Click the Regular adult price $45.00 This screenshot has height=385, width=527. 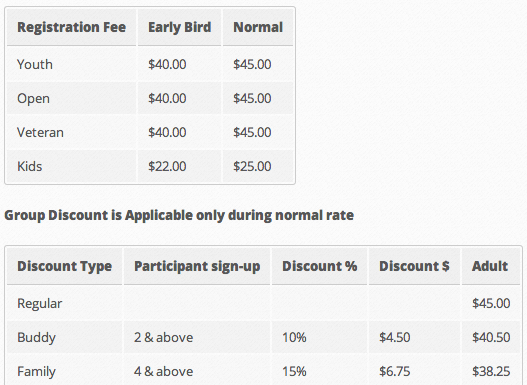(x=491, y=303)
